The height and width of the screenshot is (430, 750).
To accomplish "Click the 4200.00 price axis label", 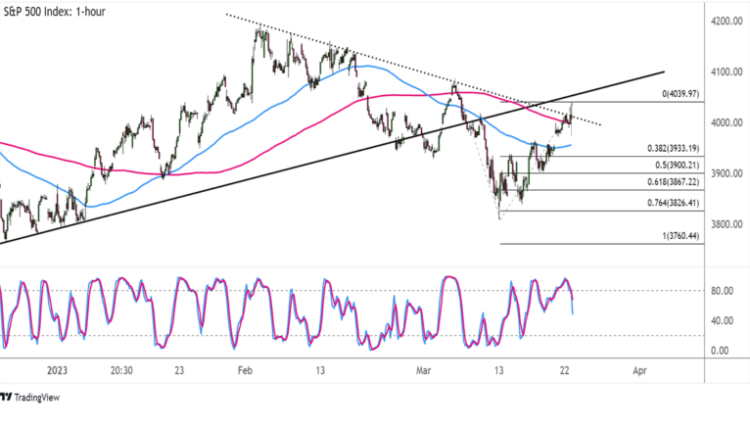I will tap(723, 21).
